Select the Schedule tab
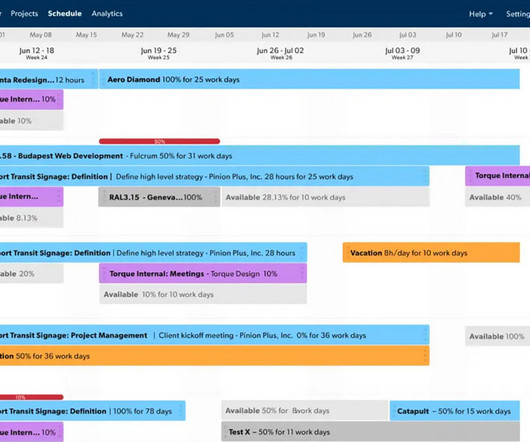This screenshot has width=530, height=442. 65,14
